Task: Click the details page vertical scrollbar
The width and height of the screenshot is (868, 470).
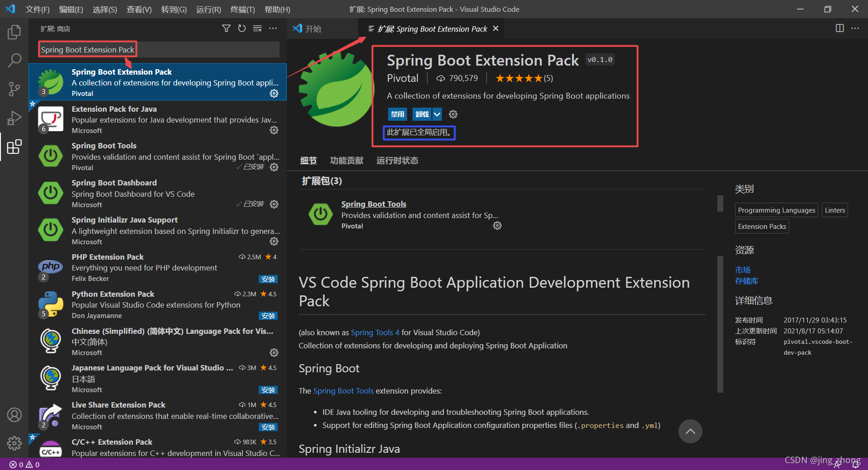Action: click(x=720, y=324)
